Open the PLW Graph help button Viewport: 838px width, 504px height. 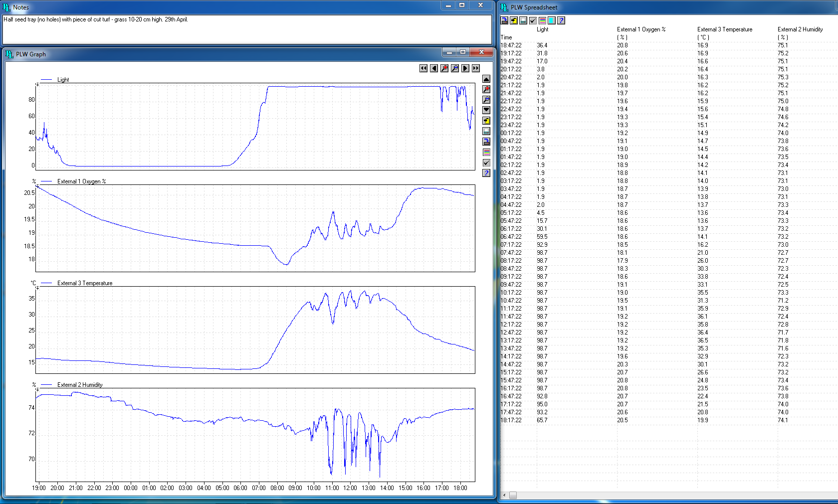(486, 173)
